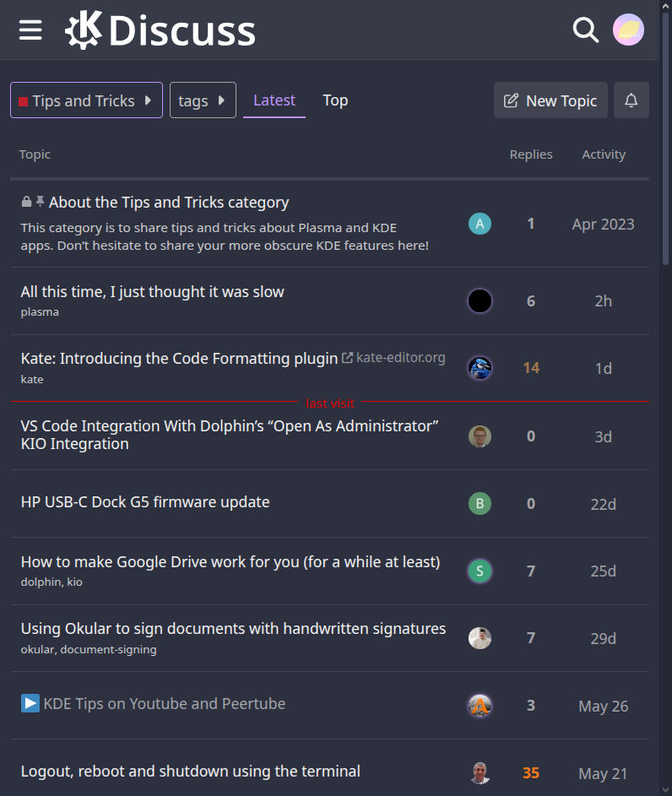The height and width of the screenshot is (796, 672).
Task: Open 'About the Tips and Tricks category'
Action: click(x=169, y=202)
